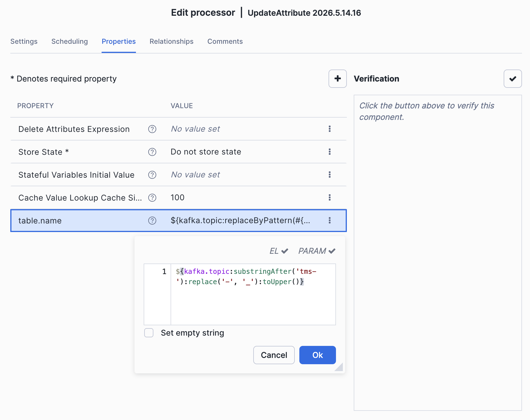530x420 pixels.
Task: Click the Delete Attributes Expression label
Action: (x=74, y=129)
